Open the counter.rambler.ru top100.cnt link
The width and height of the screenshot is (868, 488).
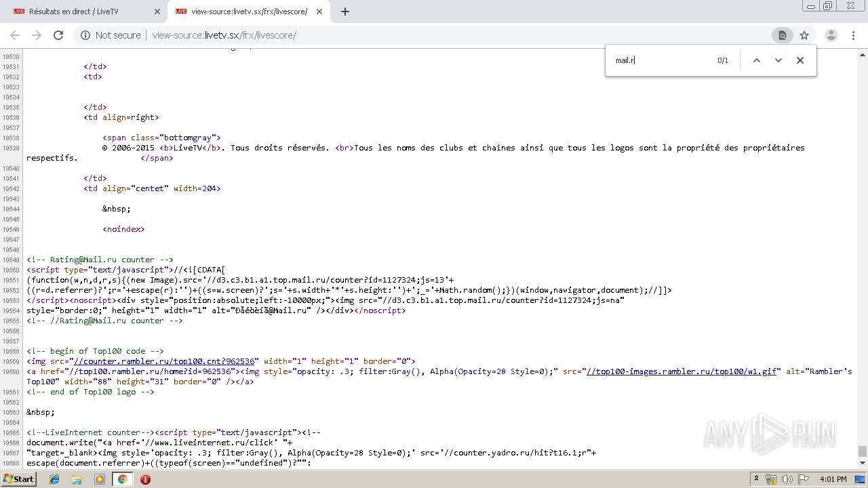tap(164, 361)
